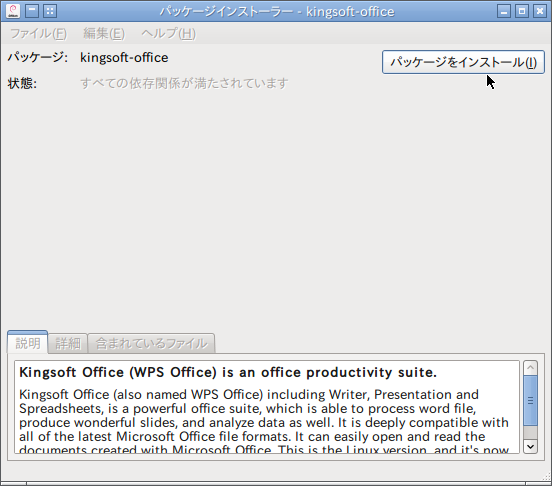The image size is (552, 486).
Task: Click package name kingsoft-office text
Action: click(124, 58)
